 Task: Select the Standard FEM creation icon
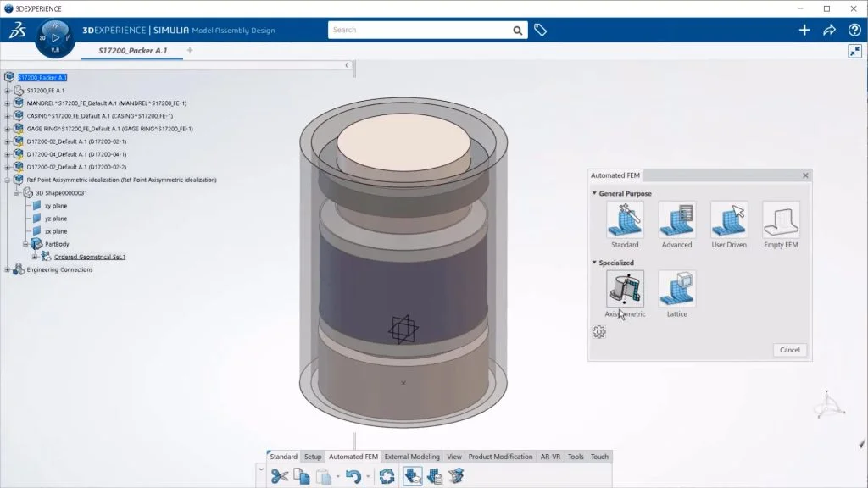pos(624,220)
